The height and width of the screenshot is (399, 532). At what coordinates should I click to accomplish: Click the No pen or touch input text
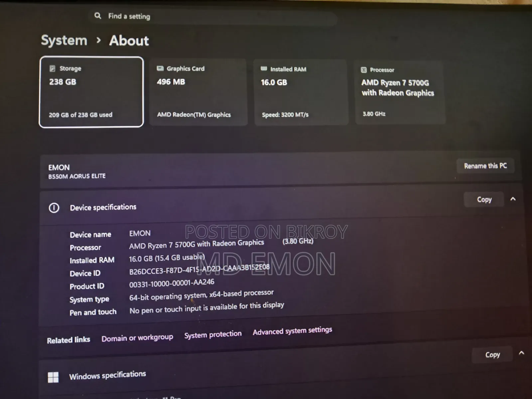(x=206, y=308)
